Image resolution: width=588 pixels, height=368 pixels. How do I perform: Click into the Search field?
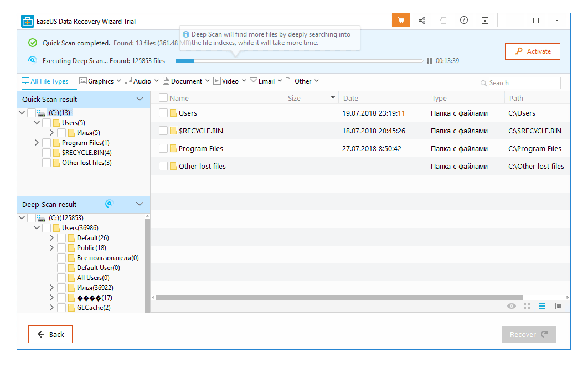(519, 83)
